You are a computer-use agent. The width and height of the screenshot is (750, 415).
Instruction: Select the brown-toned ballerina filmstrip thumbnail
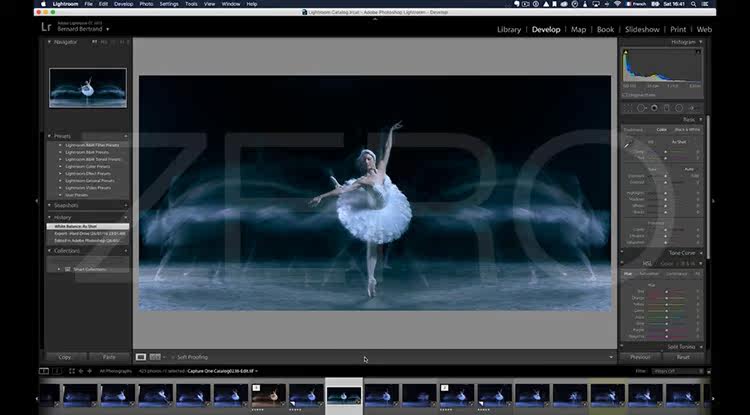pos(268,396)
